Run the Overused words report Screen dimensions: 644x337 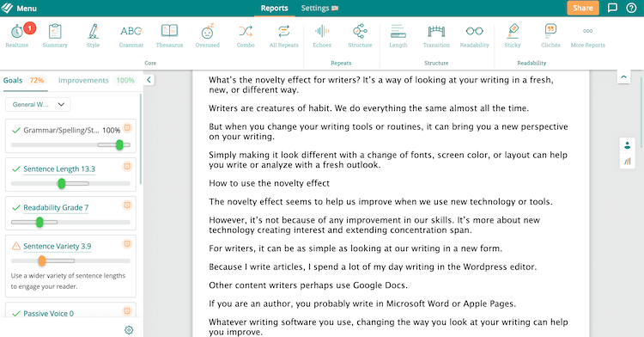coord(208,36)
